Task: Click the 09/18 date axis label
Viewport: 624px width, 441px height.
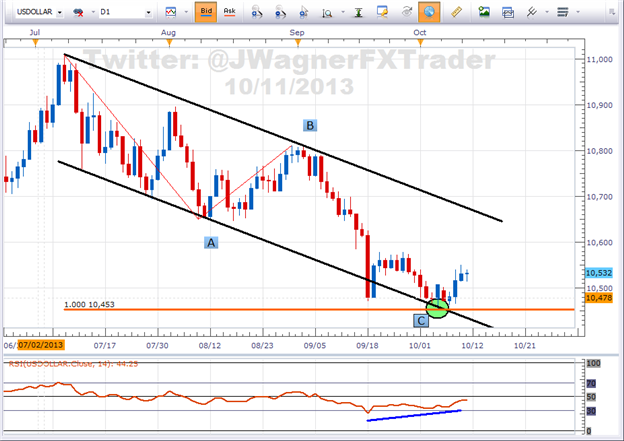Action: pyautogui.click(x=367, y=345)
